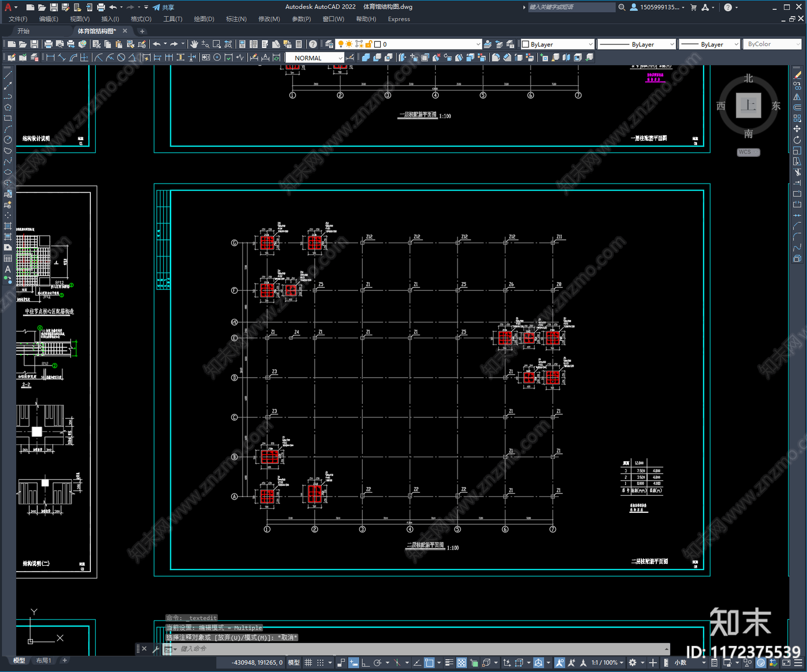Click the Diameter dimension icon
Screen dimensions: 807x672
(121, 57)
